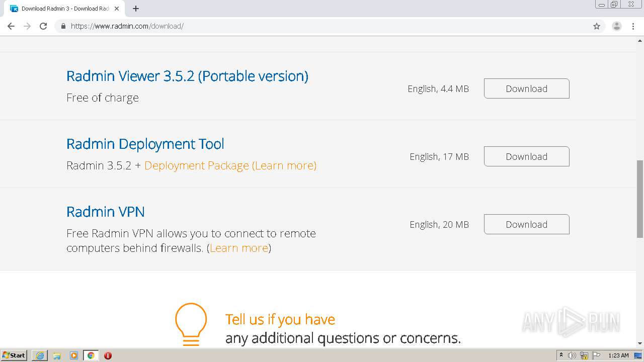644x362 pixels.
Task: Click the scrollbar up arrow
Action: pos(640,41)
